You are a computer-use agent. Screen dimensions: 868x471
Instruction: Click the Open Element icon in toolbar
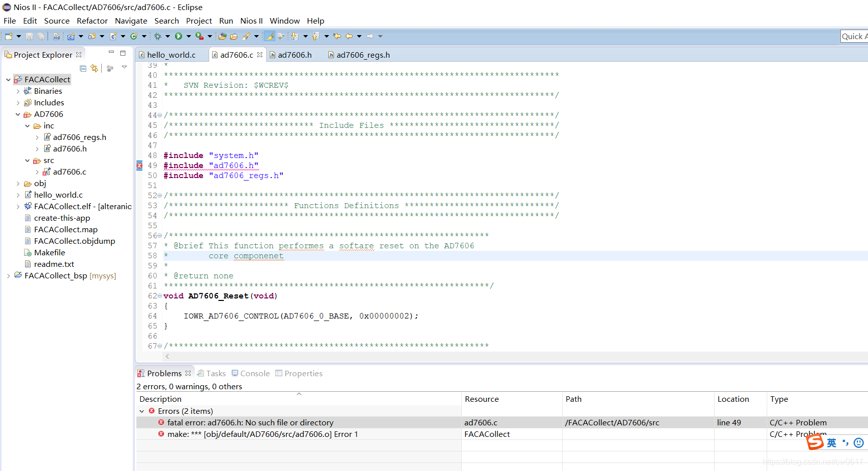point(222,36)
